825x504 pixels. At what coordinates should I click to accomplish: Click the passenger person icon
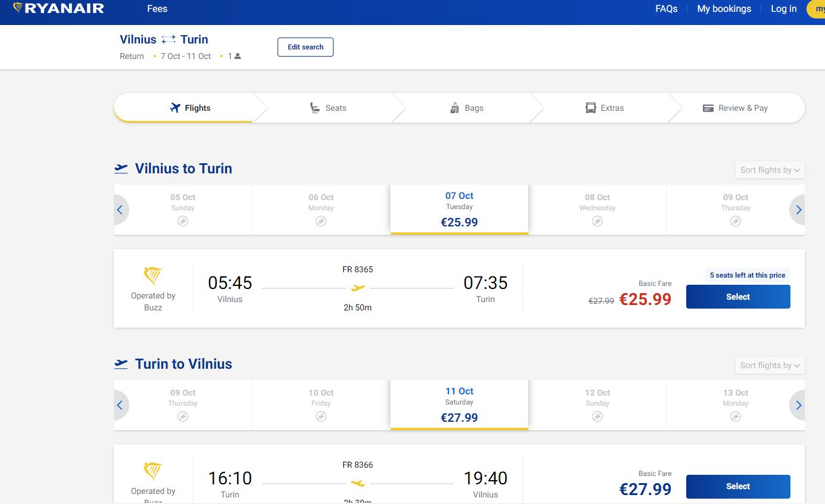(x=238, y=56)
